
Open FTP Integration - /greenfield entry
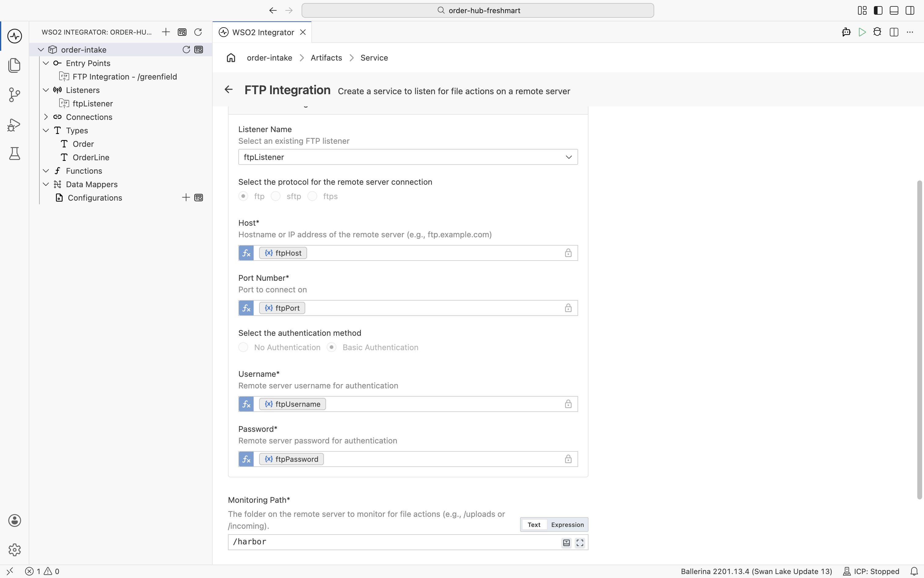(x=125, y=77)
